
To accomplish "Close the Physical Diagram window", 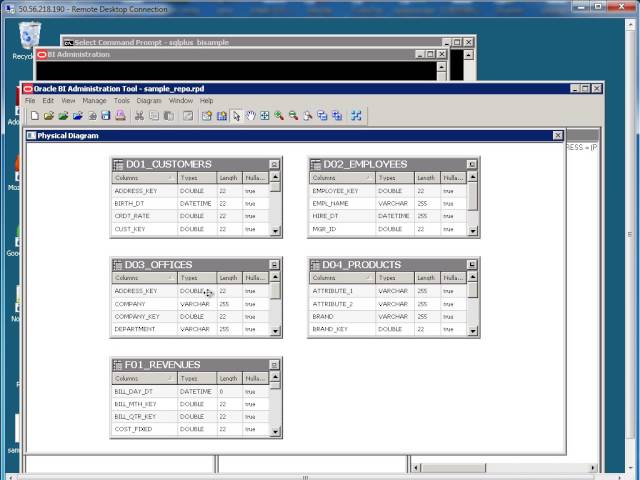I will coord(558,136).
